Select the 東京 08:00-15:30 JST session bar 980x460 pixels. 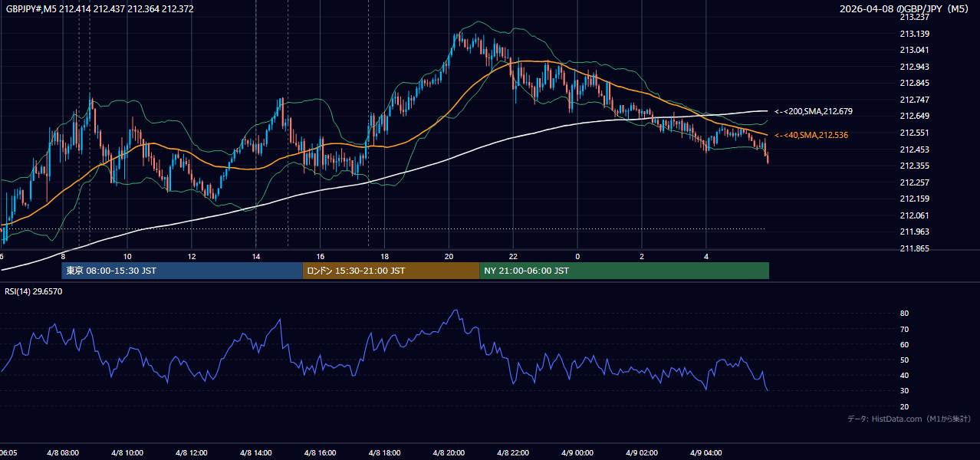pos(183,271)
